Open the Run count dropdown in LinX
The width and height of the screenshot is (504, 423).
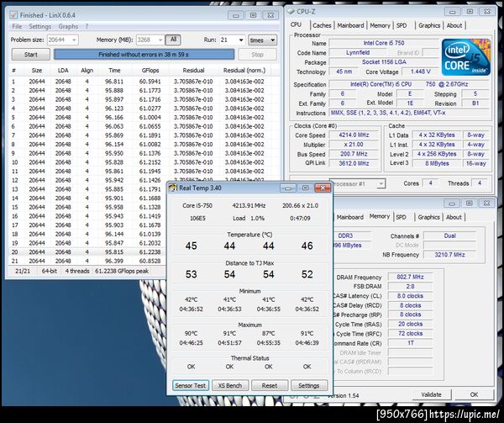tap(241, 40)
